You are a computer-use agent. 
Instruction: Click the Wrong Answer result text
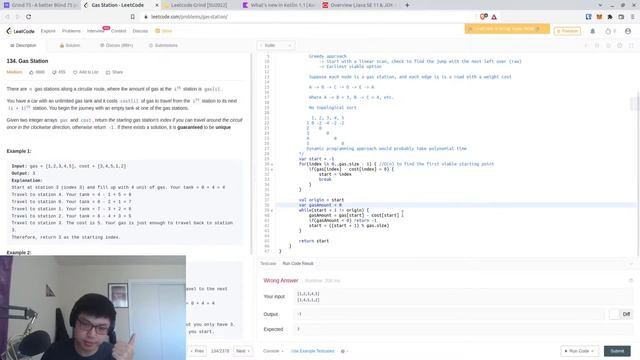[281, 280]
